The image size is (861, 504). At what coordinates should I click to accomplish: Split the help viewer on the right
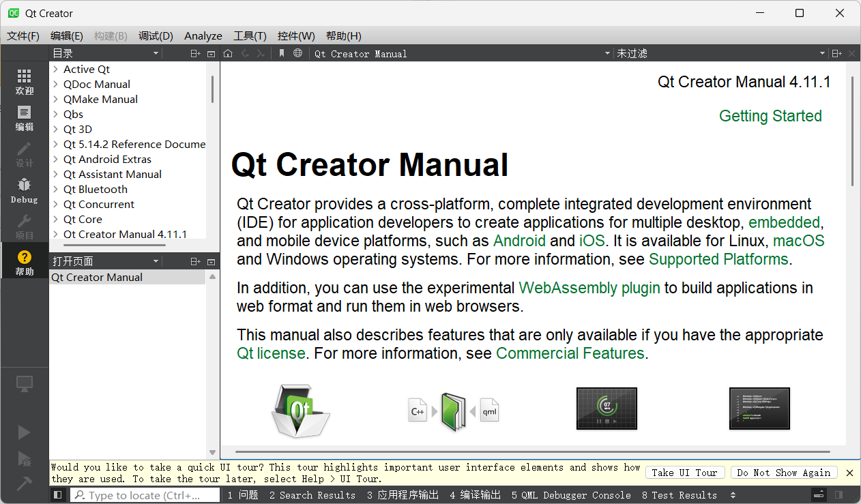point(837,53)
